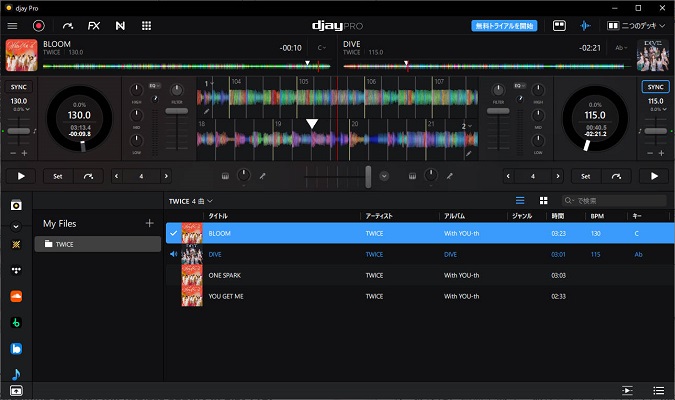Expand right deck pitch range 0.0% dropdown
The image size is (675, 400).
point(658,109)
